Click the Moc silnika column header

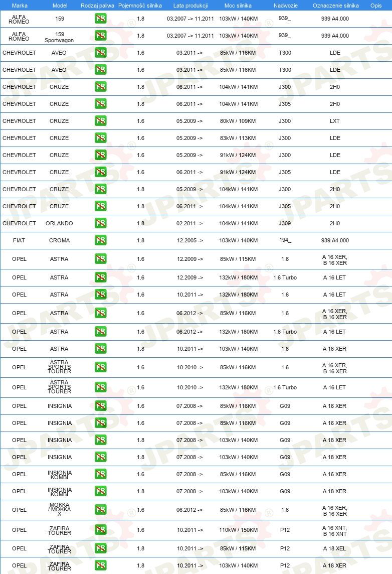tap(238, 6)
